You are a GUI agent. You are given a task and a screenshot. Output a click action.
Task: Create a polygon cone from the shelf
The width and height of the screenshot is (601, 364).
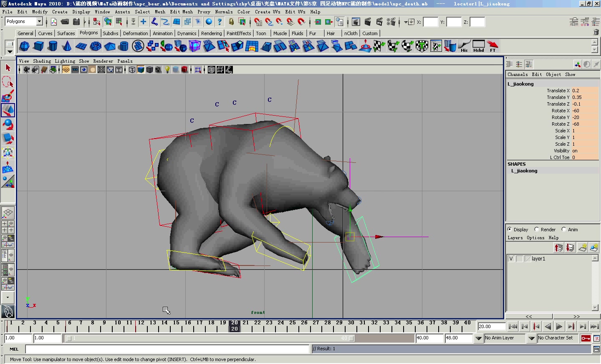67,46
